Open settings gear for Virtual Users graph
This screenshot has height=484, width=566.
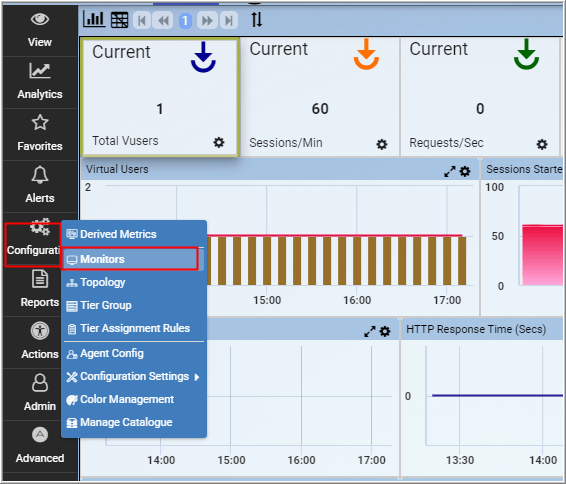pos(465,171)
